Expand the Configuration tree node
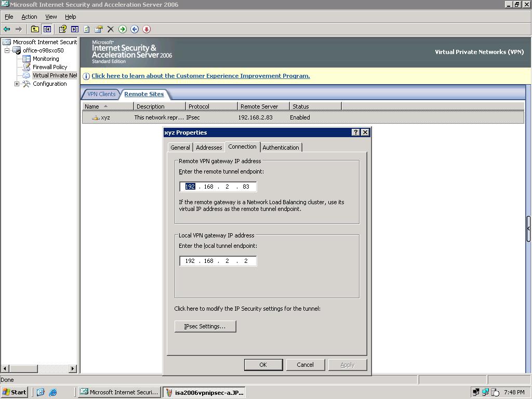532x399 pixels. click(17, 84)
